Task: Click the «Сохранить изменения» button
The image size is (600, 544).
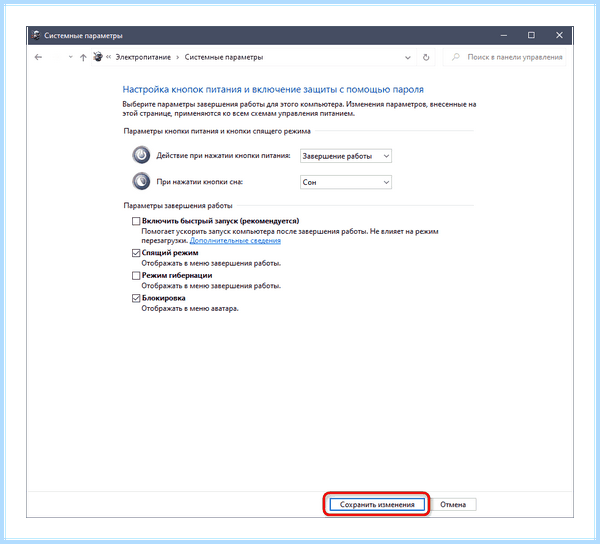Action: point(377,505)
